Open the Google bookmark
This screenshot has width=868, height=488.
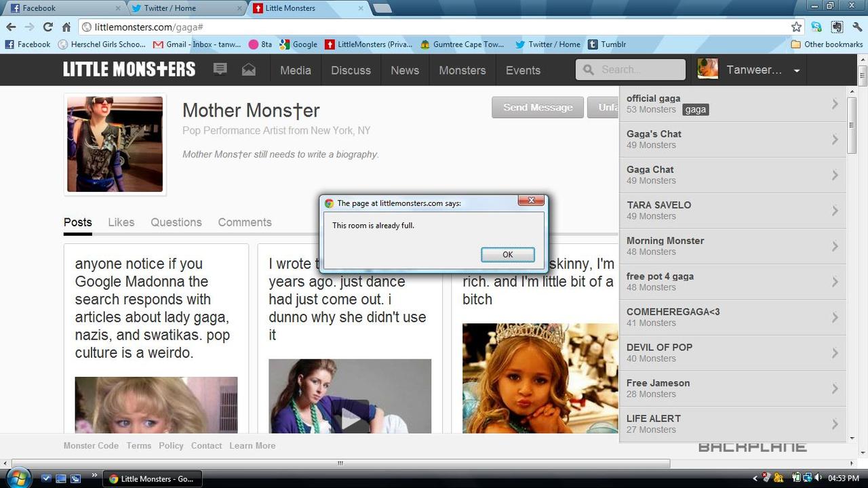pyautogui.click(x=298, y=44)
